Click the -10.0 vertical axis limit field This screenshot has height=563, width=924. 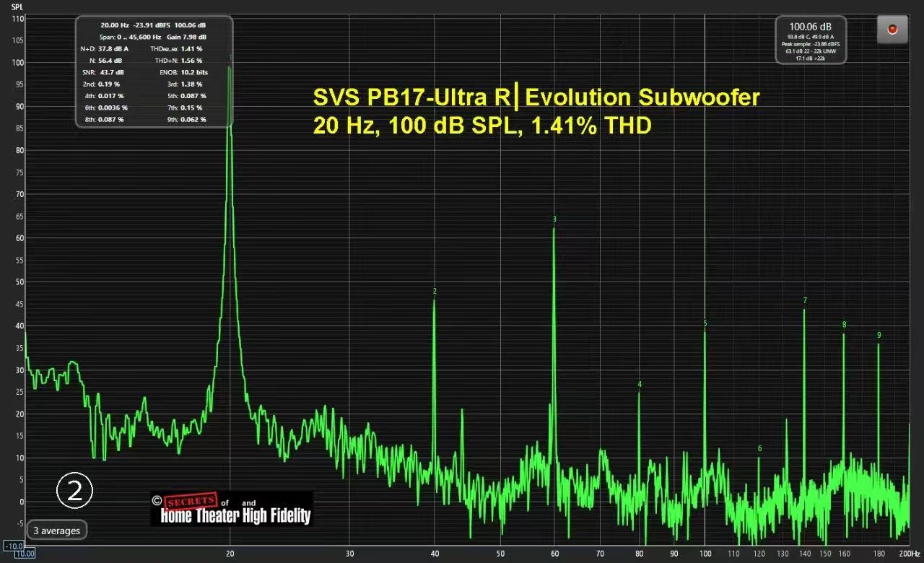pos(13,546)
